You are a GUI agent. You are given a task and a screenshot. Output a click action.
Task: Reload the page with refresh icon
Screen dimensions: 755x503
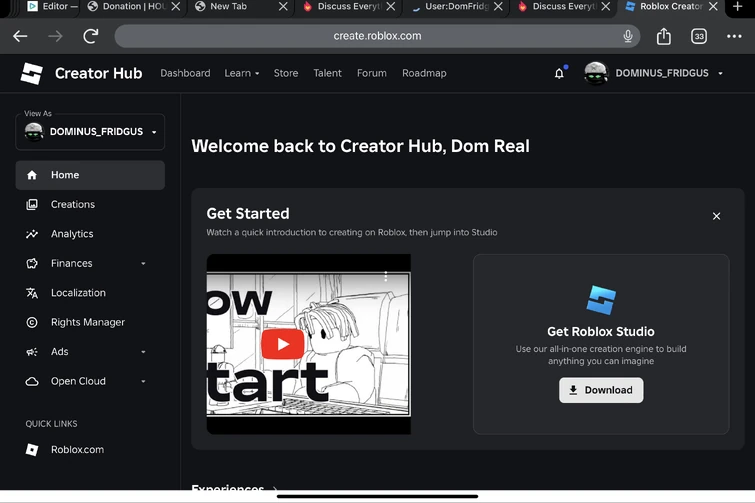click(x=90, y=37)
